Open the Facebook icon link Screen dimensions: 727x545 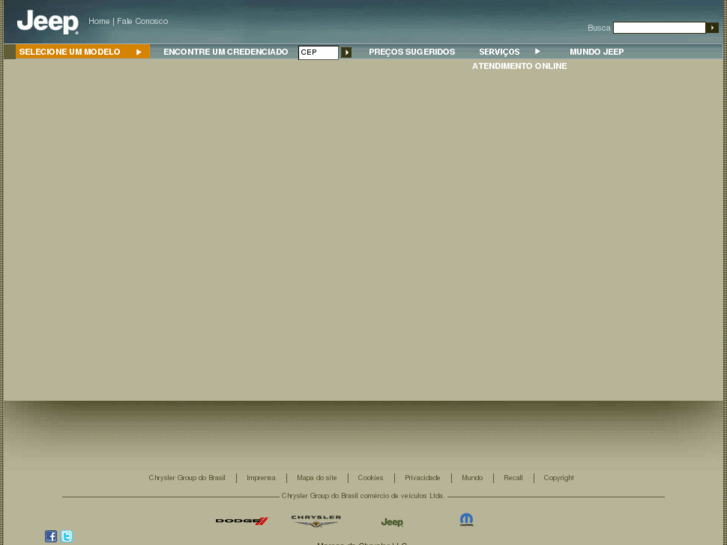click(x=51, y=536)
